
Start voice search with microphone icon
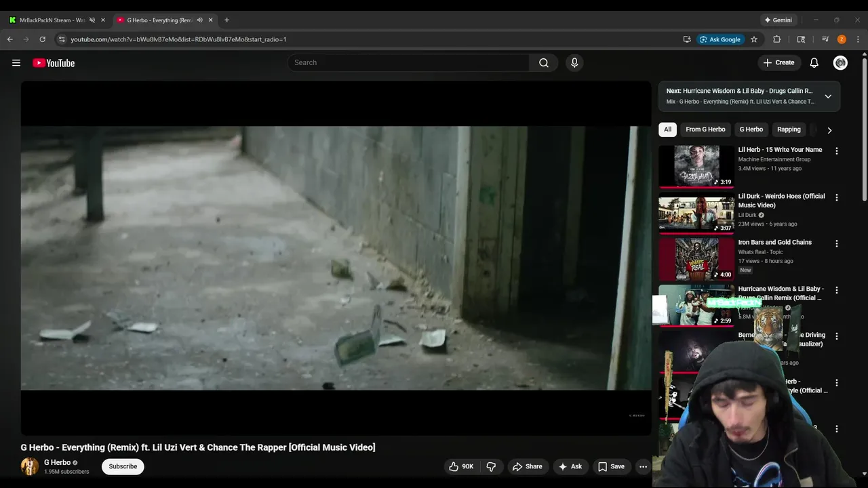click(x=574, y=62)
